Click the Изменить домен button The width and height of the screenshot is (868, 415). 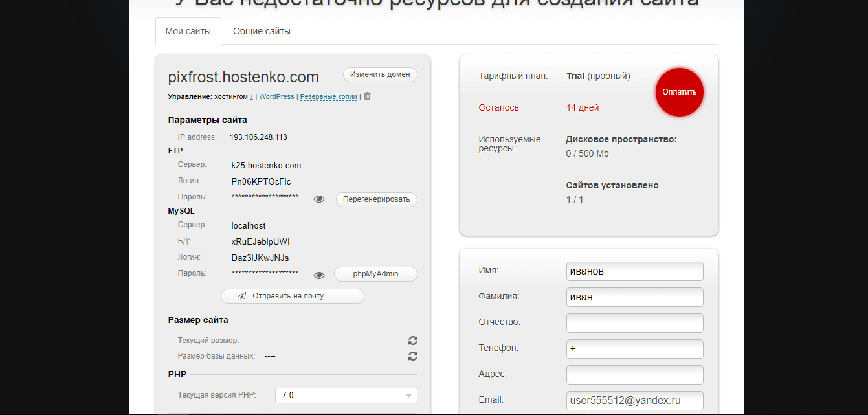tap(380, 74)
